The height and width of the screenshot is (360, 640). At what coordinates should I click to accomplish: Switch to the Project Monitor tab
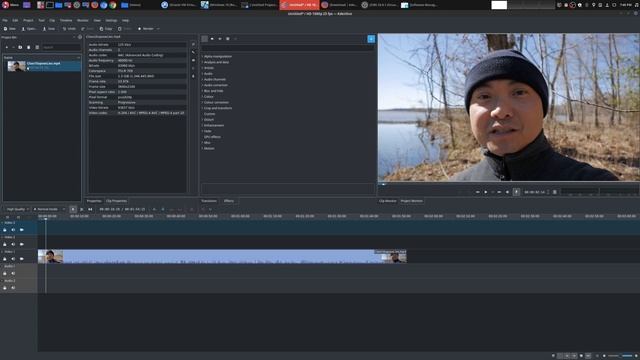point(411,201)
